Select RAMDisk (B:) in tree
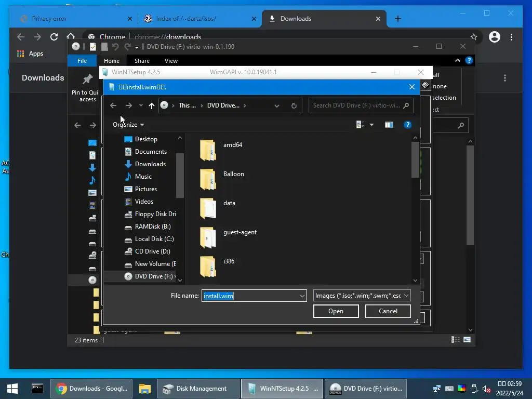532x399 pixels. point(153,227)
